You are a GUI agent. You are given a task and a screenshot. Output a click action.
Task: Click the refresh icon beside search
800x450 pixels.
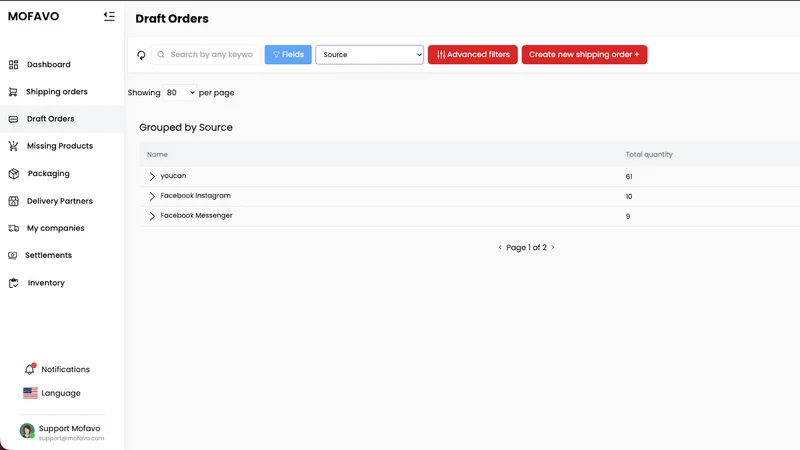pos(141,55)
